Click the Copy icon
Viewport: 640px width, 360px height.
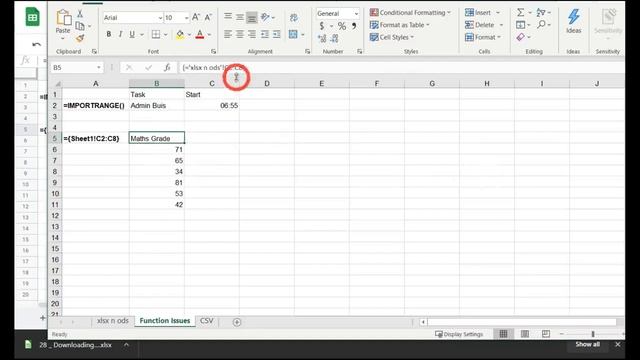click(80, 26)
